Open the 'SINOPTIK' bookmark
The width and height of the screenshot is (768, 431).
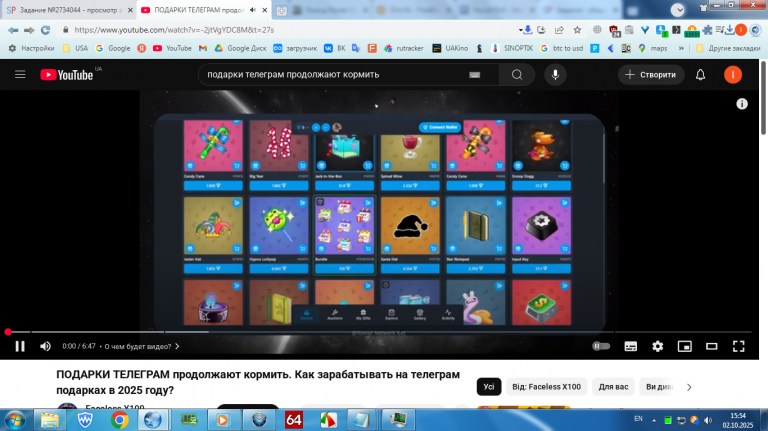(512, 48)
